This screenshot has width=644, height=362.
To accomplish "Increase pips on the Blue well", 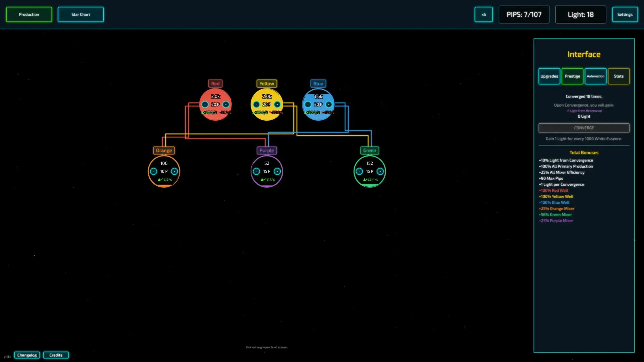I will pyautogui.click(x=329, y=105).
